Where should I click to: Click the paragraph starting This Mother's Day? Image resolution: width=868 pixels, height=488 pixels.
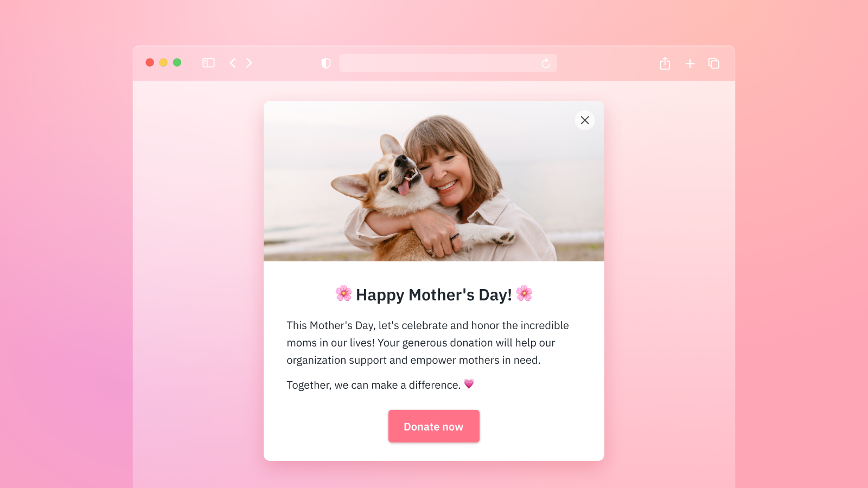(x=428, y=343)
